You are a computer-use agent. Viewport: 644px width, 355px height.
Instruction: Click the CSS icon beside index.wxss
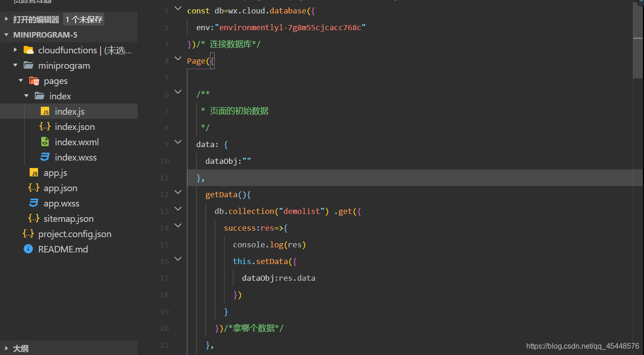(45, 157)
